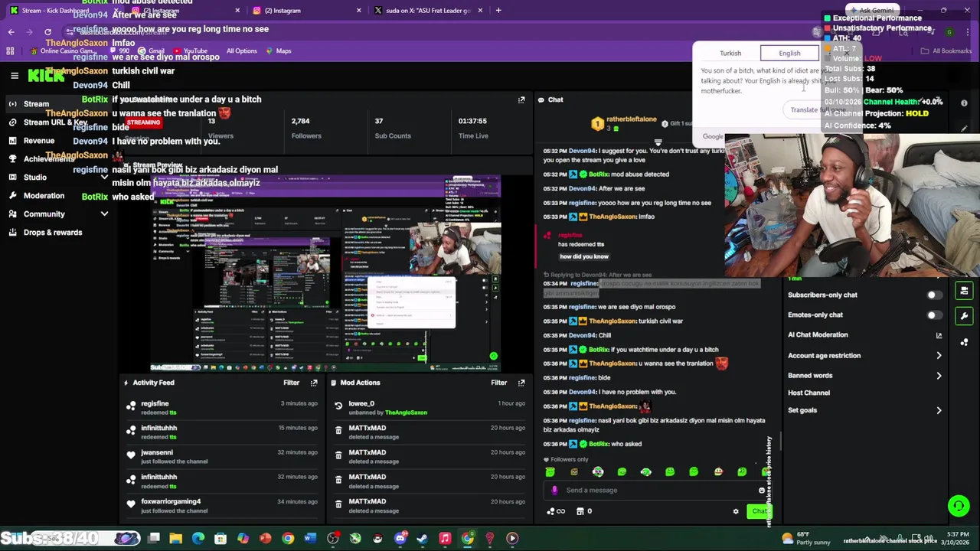The width and height of the screenshot is (980, 551).
Task: Open the Mod Actions Filter dropdown
Action: pyautogui.click(x=498, y=383)
